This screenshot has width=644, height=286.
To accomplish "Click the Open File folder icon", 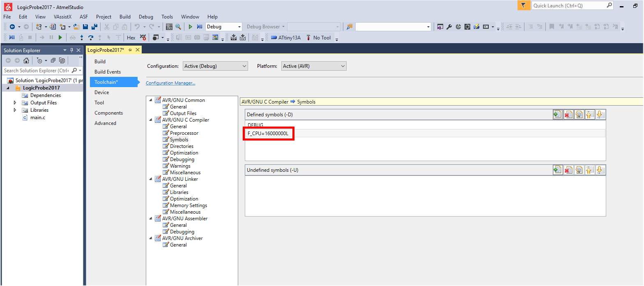I will click(76, 27).
